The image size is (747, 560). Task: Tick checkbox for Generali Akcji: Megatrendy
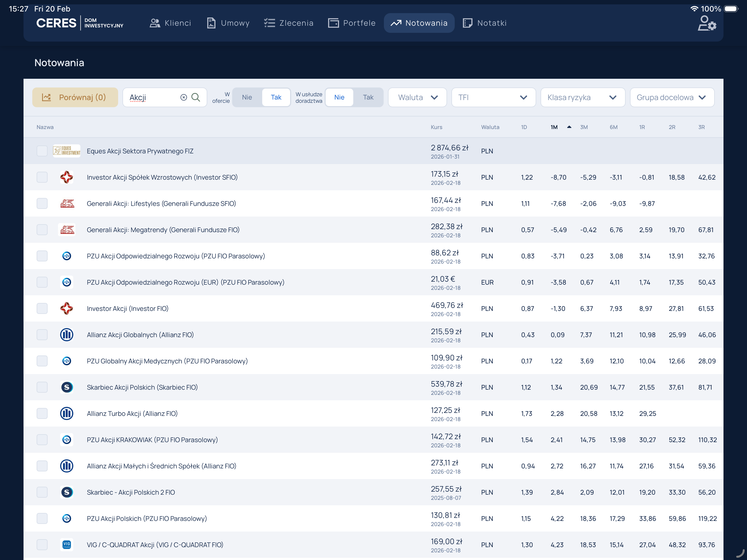tap(42, 230)
